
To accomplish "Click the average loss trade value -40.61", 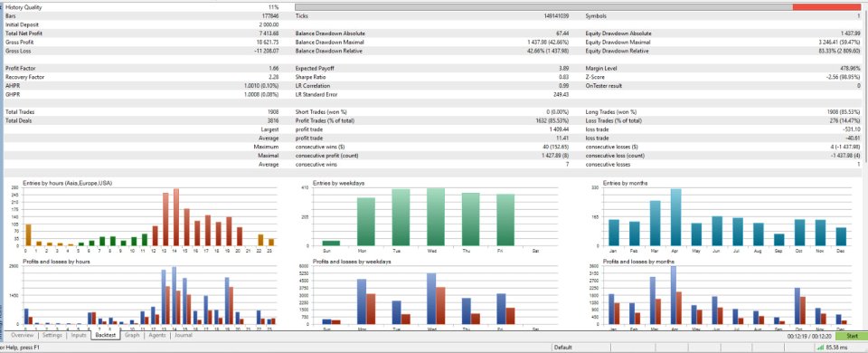I will tap(854, 138).
